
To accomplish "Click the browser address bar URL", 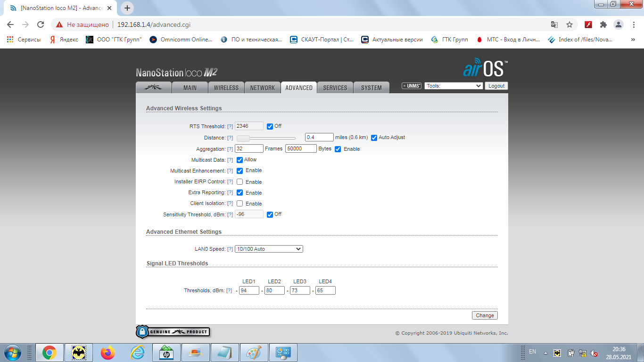I will point(154,25).
